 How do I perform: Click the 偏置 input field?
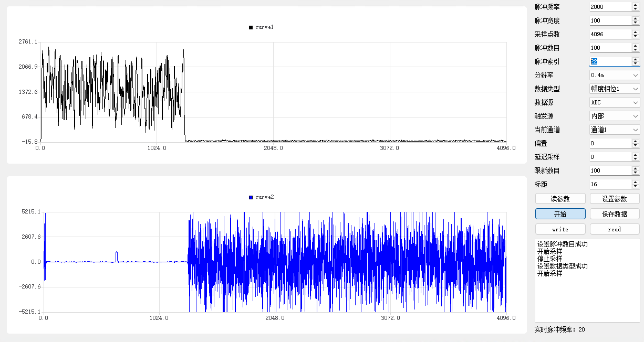click(x=609, y=143)
